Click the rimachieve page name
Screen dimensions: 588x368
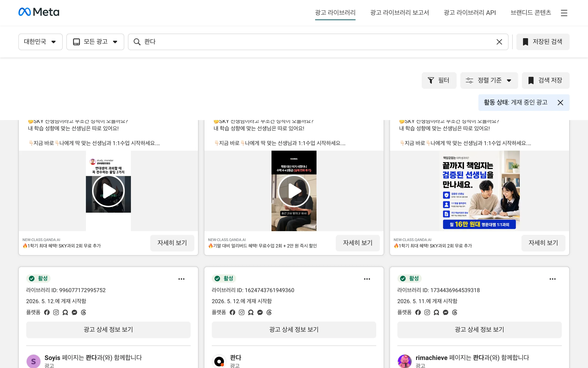(432, 357)
